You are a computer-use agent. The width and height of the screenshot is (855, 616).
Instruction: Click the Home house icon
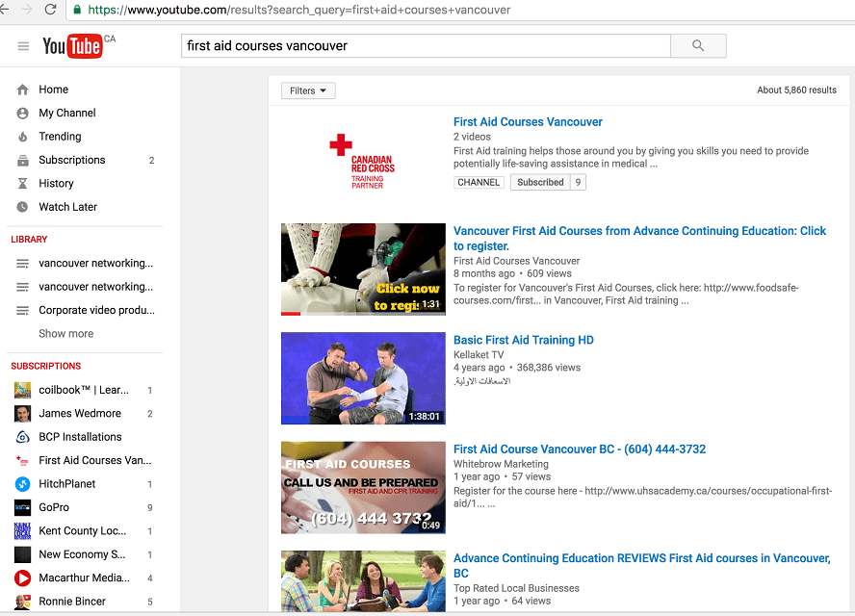click(x=22, y=90)
